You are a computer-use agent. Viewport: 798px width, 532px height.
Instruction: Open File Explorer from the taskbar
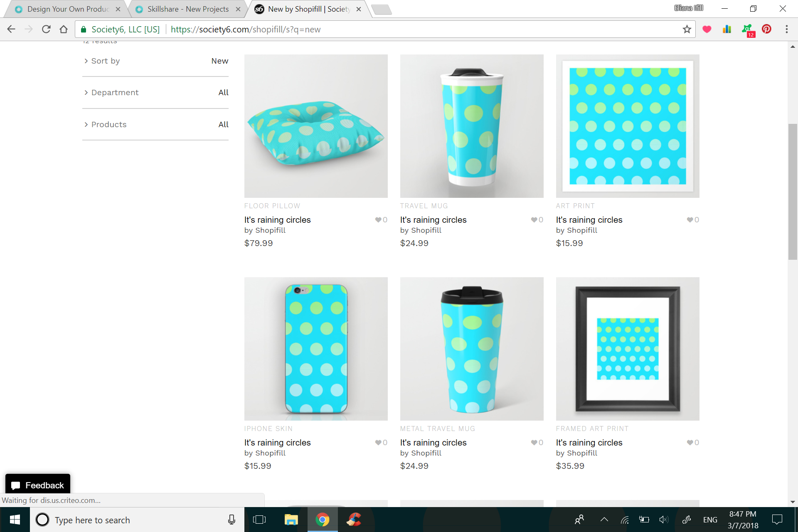click(291, 520)
